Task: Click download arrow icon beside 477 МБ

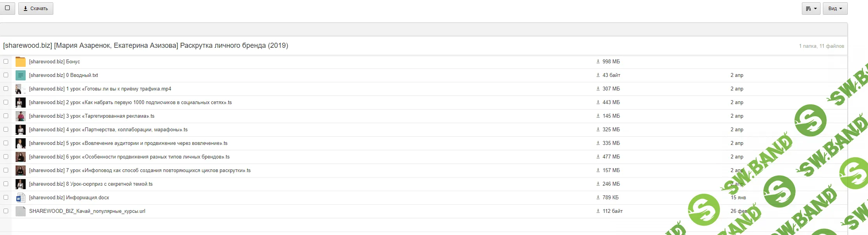Action: 598,157
